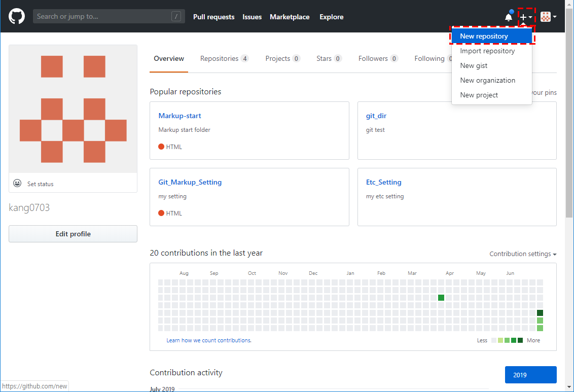Open the plus create-new dropdown

[x=526, y=17]
